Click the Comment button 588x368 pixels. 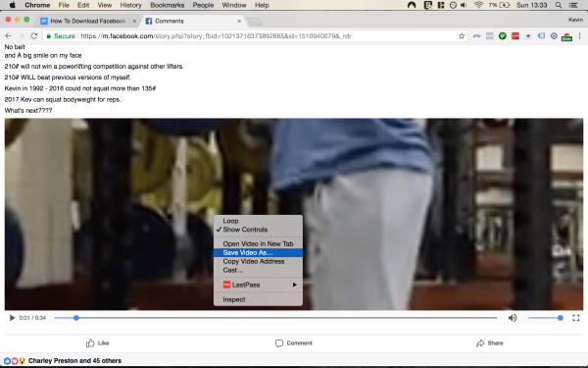294,342
